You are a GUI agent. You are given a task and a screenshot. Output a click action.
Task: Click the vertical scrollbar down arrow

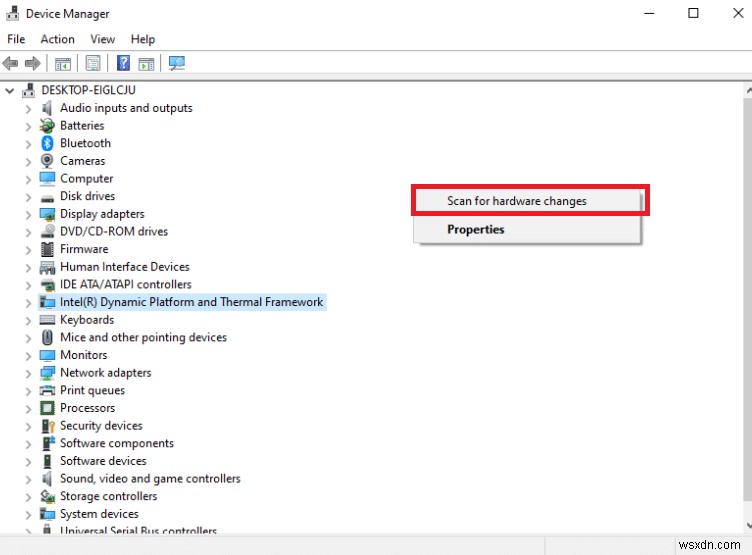coord(748,525)
